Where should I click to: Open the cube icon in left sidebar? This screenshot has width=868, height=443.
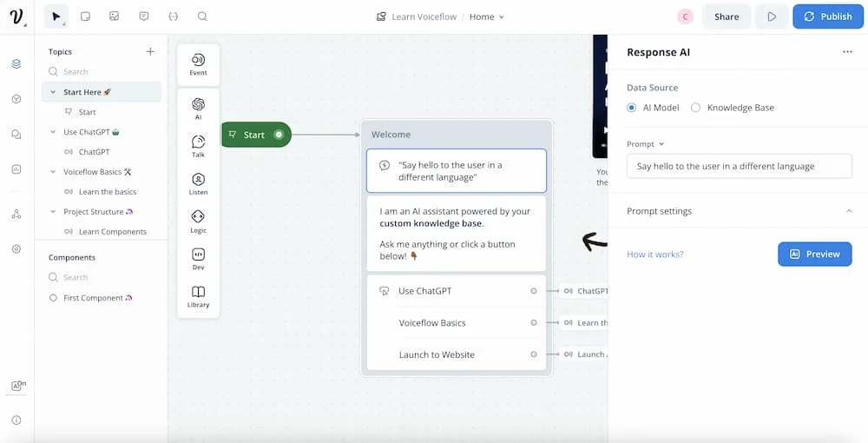tap(16, 99)
